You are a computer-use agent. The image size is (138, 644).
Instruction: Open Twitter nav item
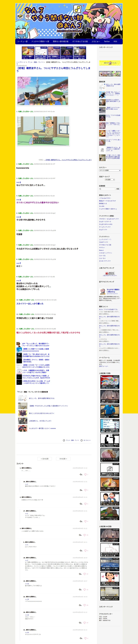(107, 42)
